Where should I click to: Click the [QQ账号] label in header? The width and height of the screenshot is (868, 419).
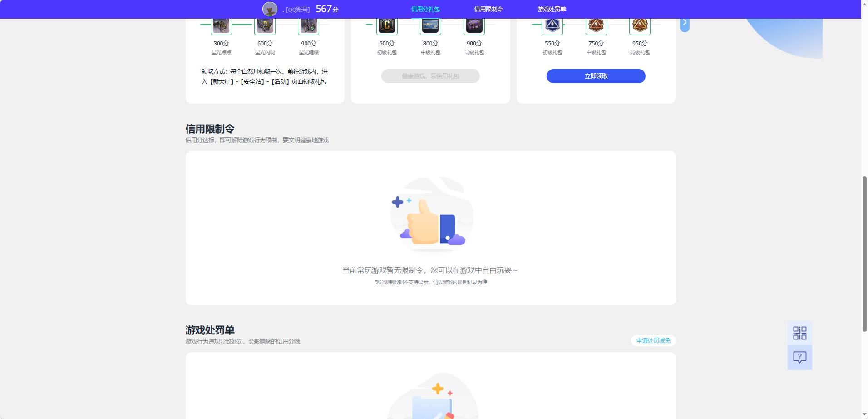tap(297, 10)
